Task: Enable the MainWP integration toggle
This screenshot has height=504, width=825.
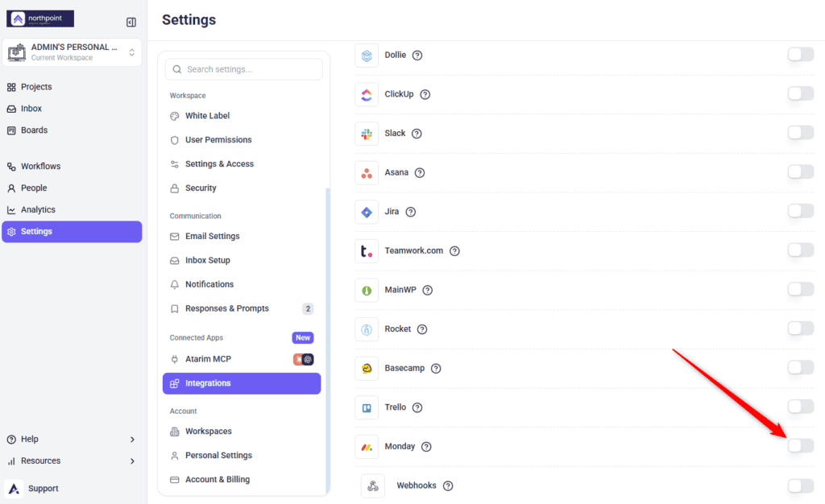Action: tap(801, 289)
